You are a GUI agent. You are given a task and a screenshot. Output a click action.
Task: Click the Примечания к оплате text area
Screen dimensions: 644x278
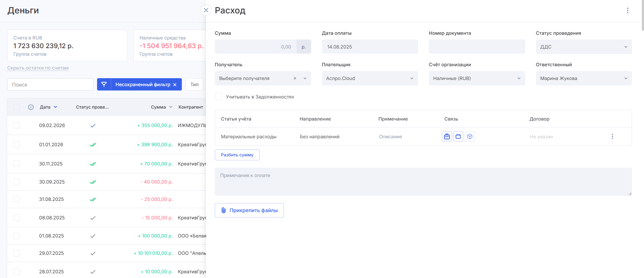pos(423,182)
